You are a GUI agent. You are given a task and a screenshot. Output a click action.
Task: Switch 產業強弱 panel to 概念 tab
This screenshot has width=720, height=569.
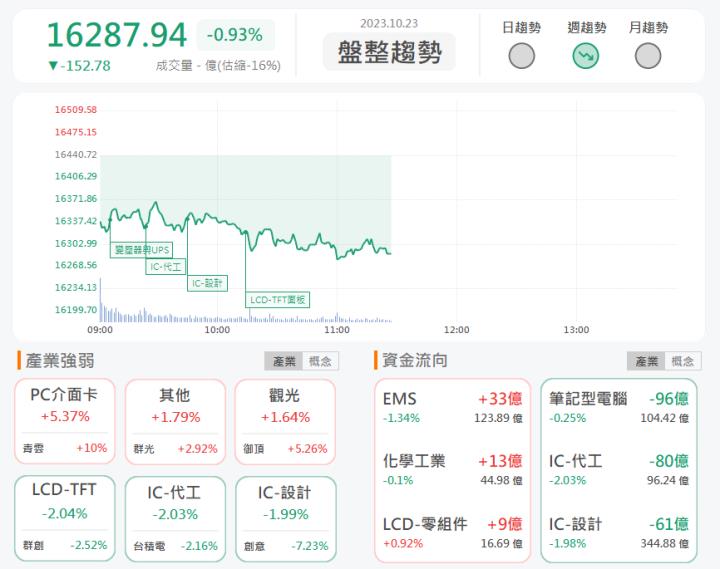(320, 361)
